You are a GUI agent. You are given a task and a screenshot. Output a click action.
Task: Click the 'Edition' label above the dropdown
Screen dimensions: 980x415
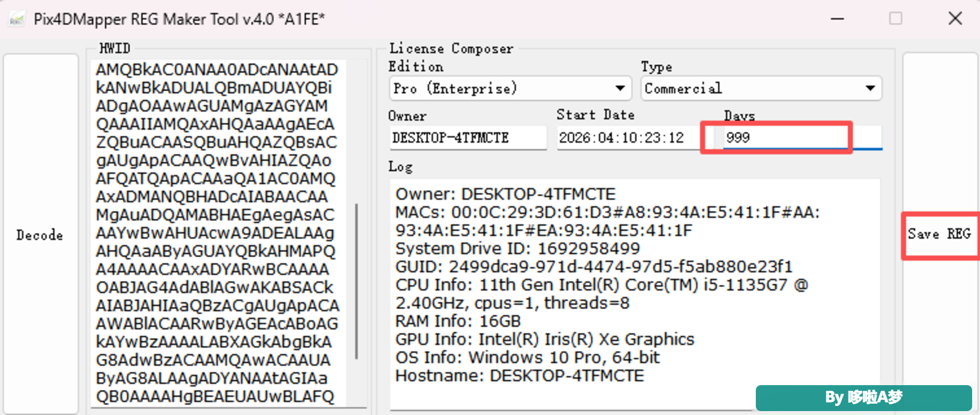click(416, 66)
